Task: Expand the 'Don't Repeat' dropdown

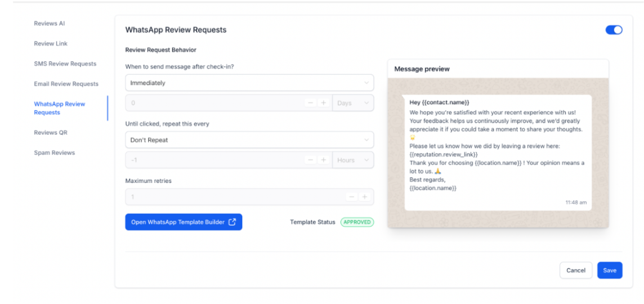Action: 249,140
